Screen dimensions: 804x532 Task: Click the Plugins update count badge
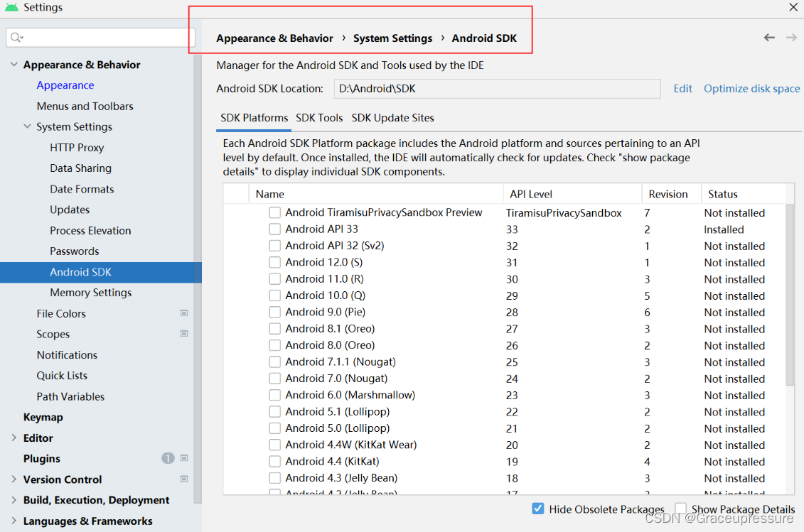[168, 458]
